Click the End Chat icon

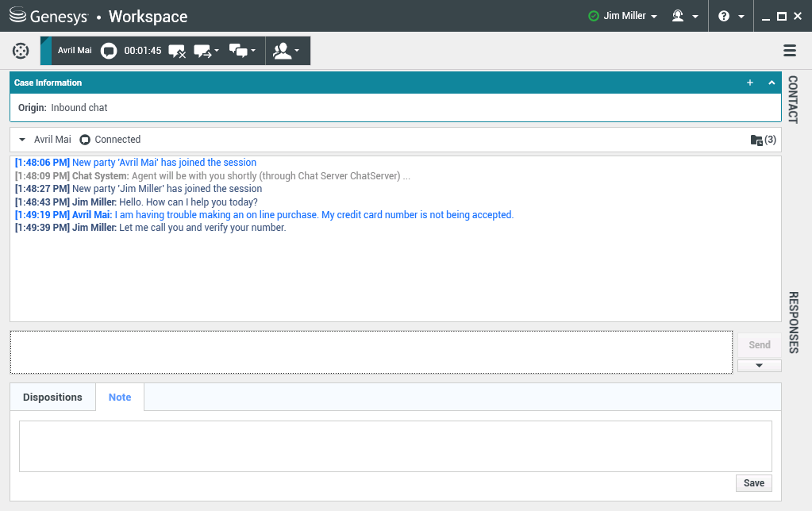[177, 51]
